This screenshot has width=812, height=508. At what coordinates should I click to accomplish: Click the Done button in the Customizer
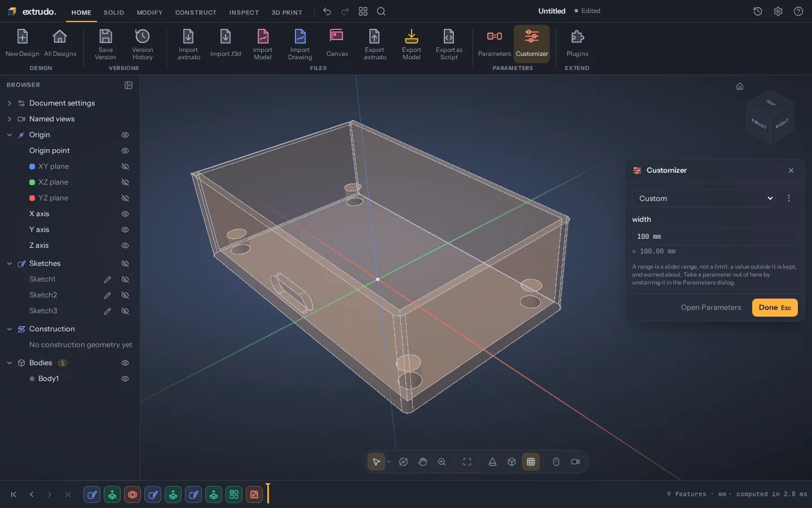tap(775, 308)
